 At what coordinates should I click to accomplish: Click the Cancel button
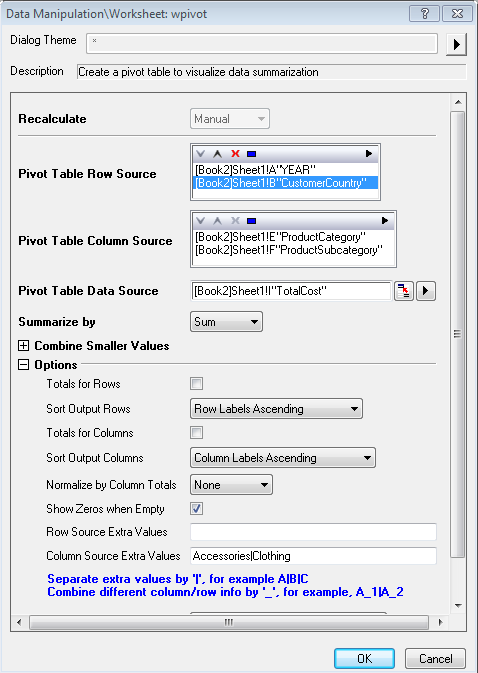(436, 658)
